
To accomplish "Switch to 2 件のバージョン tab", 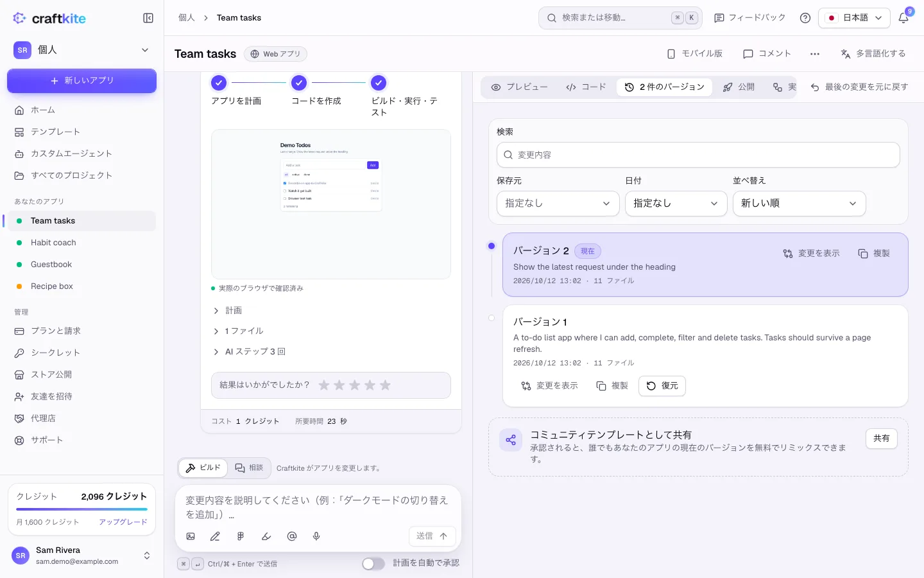I will point(665,87).
